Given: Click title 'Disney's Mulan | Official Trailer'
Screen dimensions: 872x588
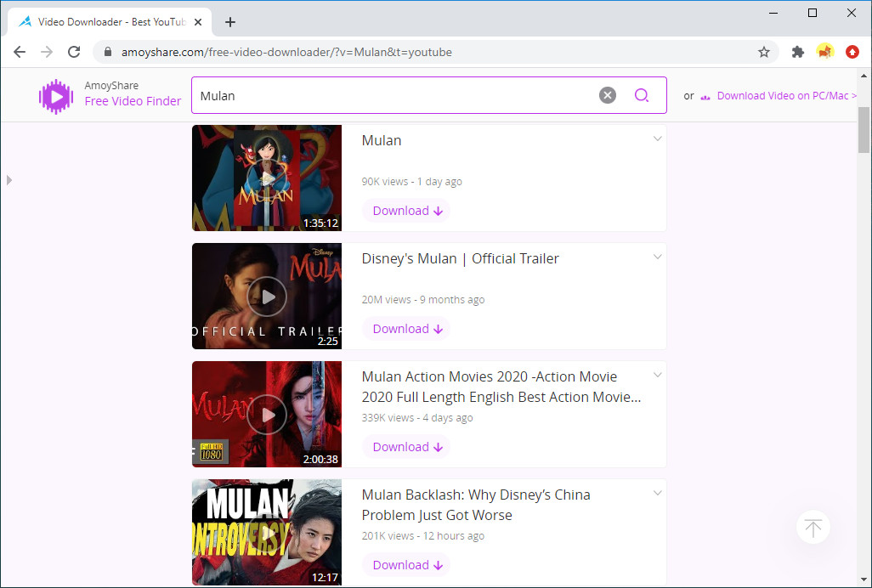Looking at the screenshot, I should click(x=461, y=259).
